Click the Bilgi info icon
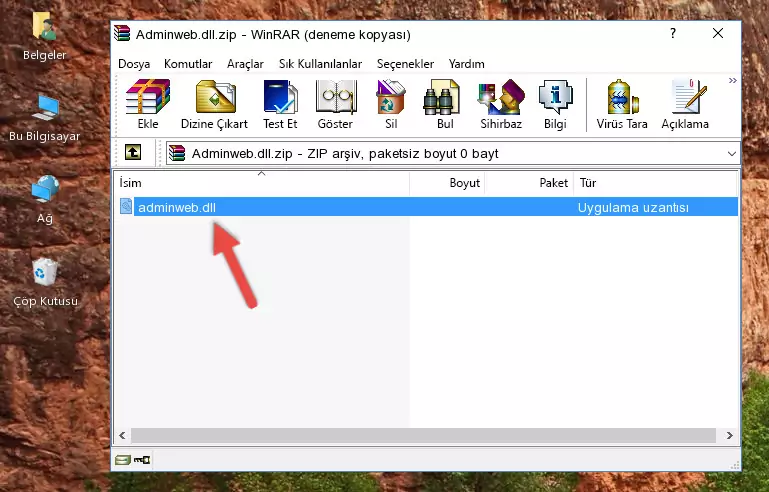The width and height of the screenshot is (769, 492). tap(555, 97)
